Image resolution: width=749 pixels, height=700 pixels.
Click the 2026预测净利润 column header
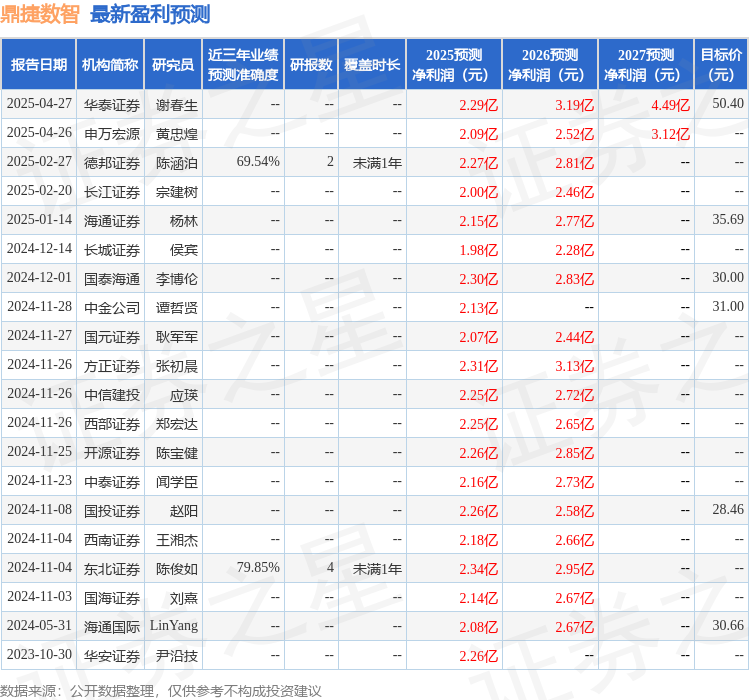point(550,65)
